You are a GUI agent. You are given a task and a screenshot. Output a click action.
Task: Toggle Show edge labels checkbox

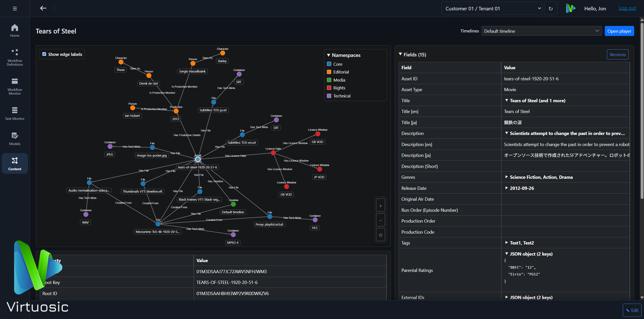(x=44, y=54)
